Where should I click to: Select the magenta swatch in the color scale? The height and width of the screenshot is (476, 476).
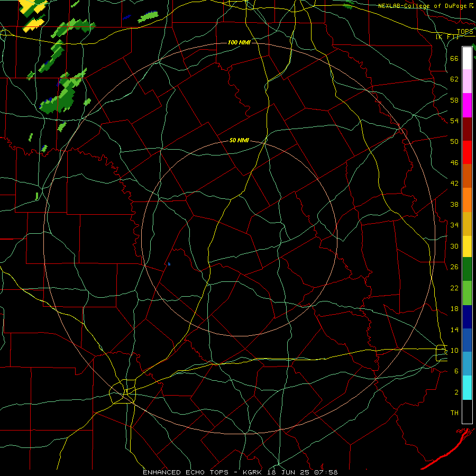coord(467,105)
